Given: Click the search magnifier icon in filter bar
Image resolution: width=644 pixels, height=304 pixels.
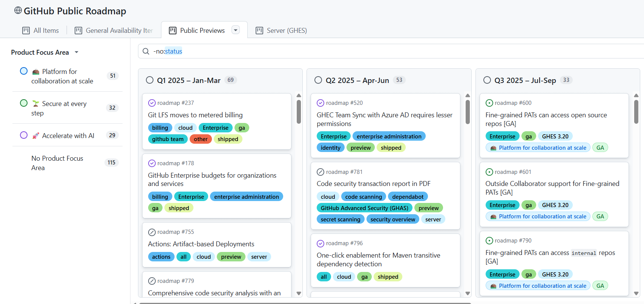Looking at the screenshot, I should tap(146, 51).
